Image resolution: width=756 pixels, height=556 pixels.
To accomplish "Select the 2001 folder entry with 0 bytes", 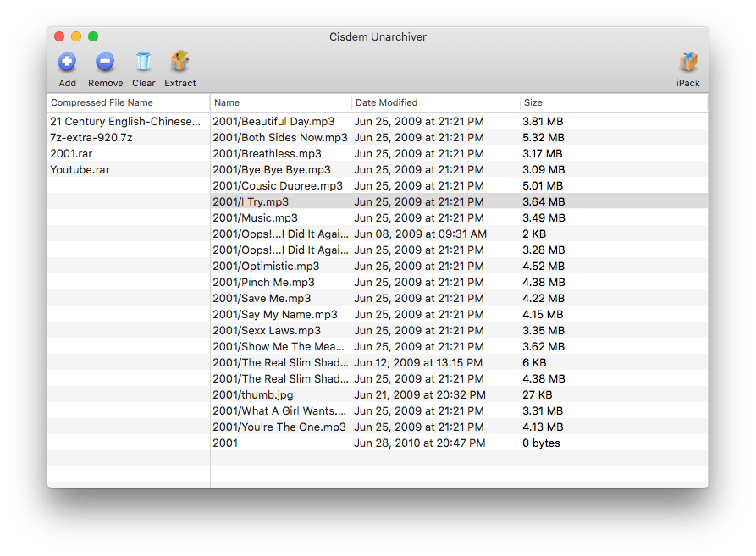I will (x=225, y=443).
